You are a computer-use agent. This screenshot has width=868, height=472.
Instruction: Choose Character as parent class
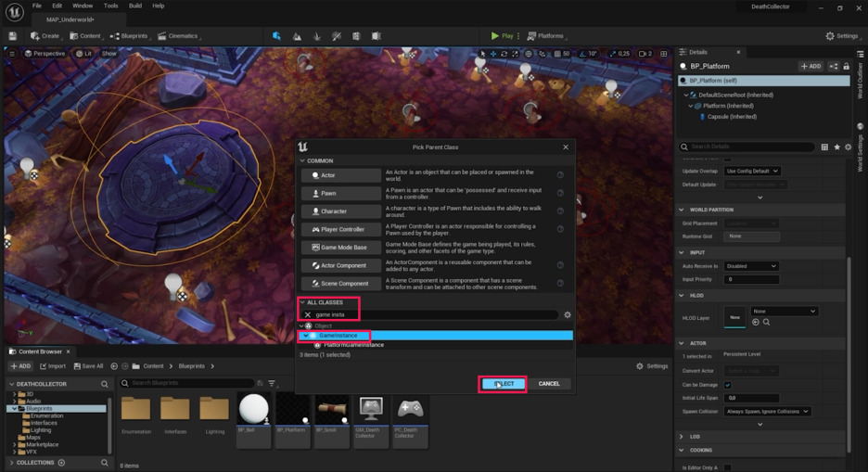(341, 211)
